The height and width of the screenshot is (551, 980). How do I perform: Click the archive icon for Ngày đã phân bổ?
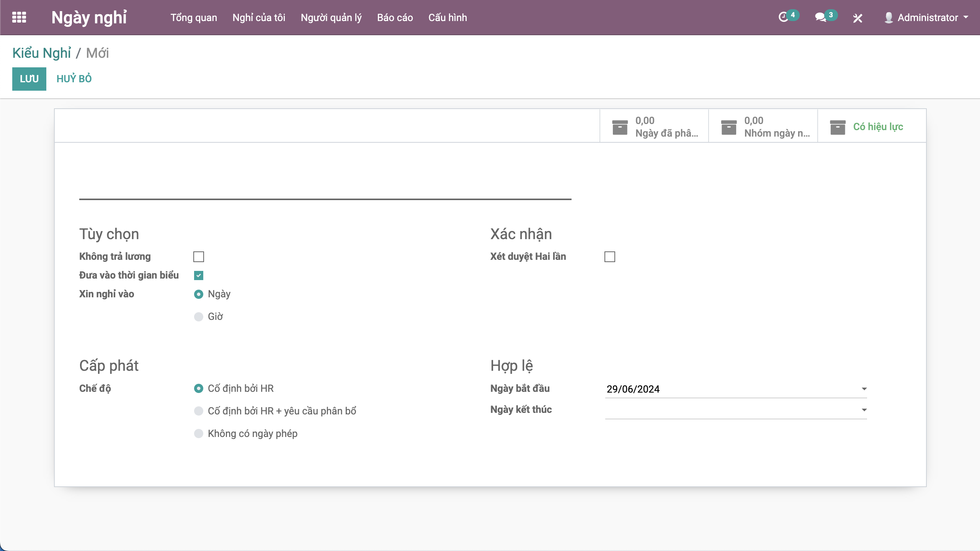(620, 127)
